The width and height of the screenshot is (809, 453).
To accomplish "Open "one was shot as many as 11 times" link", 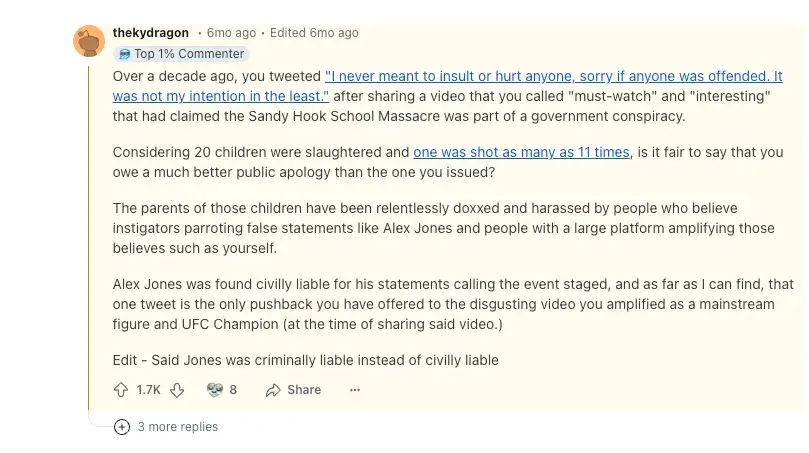I will pyautogui.click(x=521, y=152).
